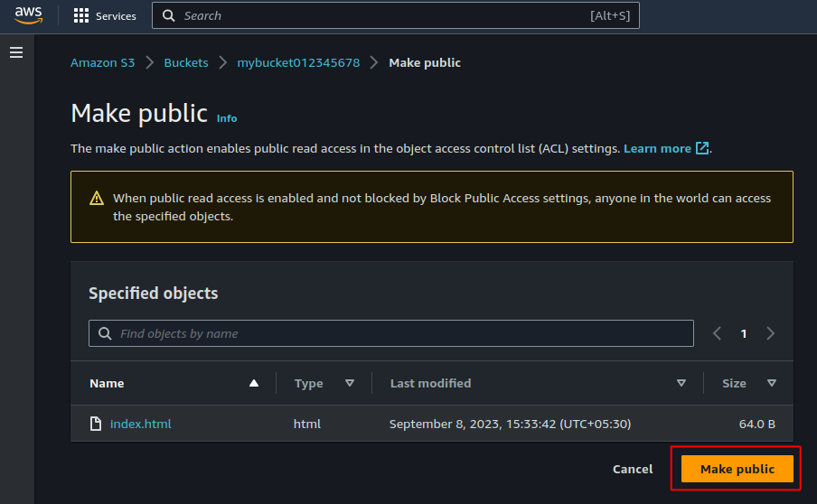817x504 pixels.
Task: Click the search icon in Find objects field
Action: (105, 333)
